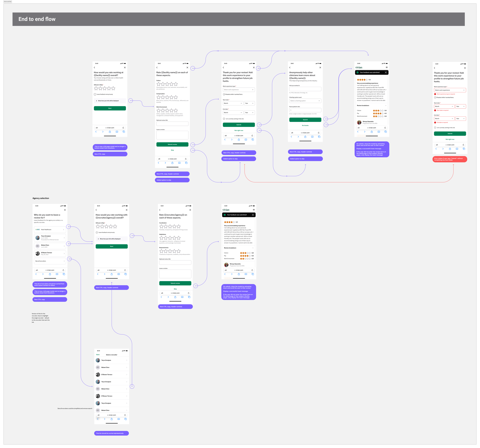This screenshot has width=480, height=448.
Task: Dismiss feedback submitted toast in Agency selection flow
Action: [253, 215]
